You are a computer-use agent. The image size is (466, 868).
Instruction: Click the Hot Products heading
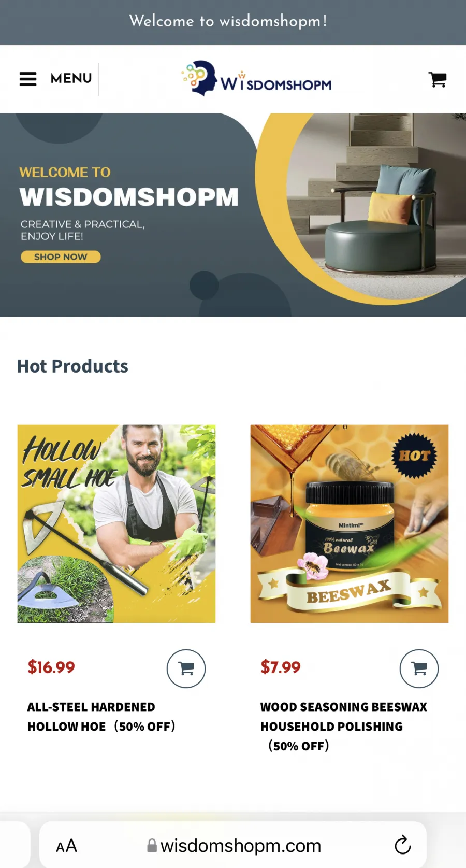72,366
